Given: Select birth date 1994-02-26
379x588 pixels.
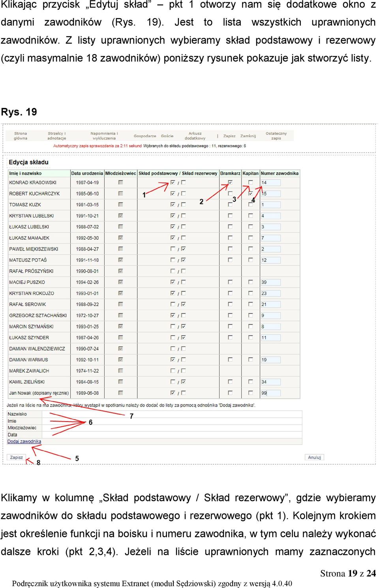Looking at the screenshot, I should pos(87,282).
